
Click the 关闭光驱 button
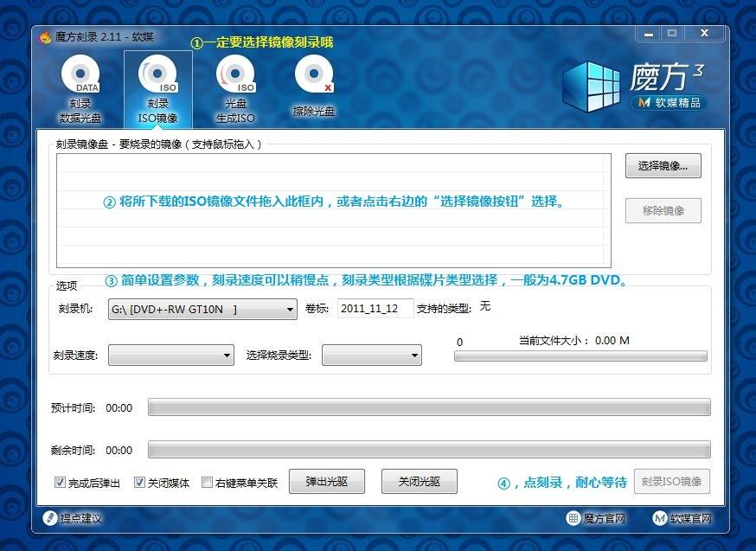[420, 482]
